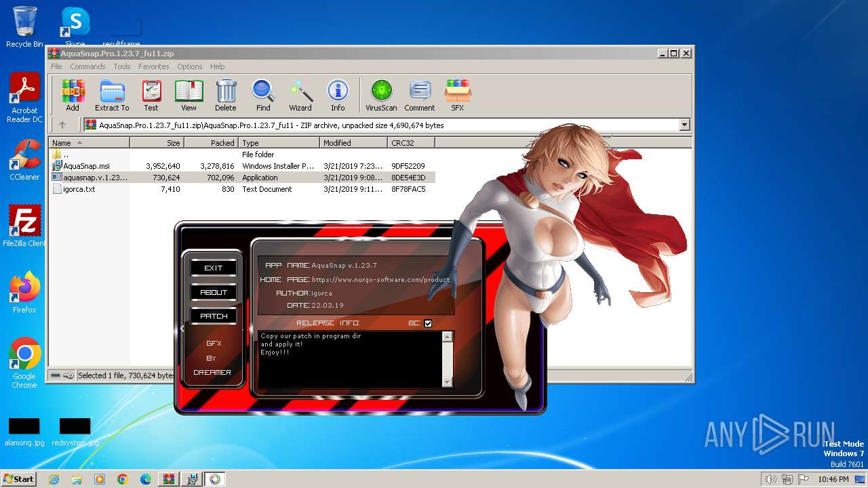Select the igorca.txt file row
This screenshot has height=488, width=868.
(x=241, y=189)
